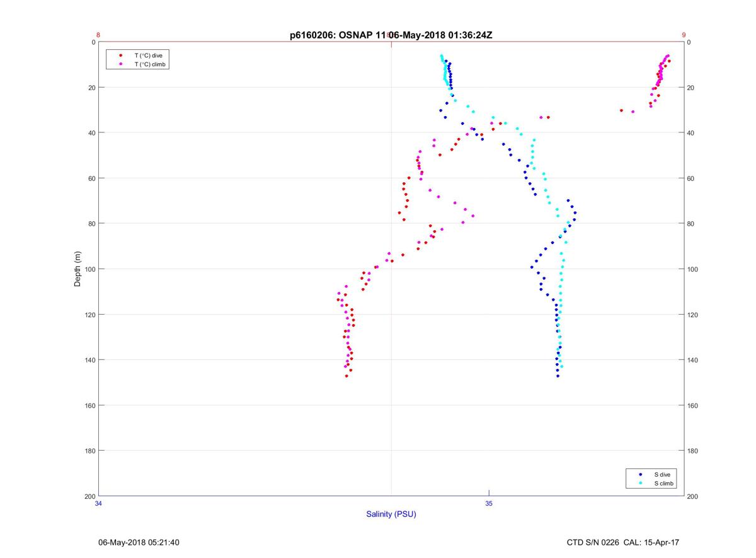Click the 'Salinity (PSU)' x-axis label
This screenshot has width=756, height=558.
tap(391, 514)
